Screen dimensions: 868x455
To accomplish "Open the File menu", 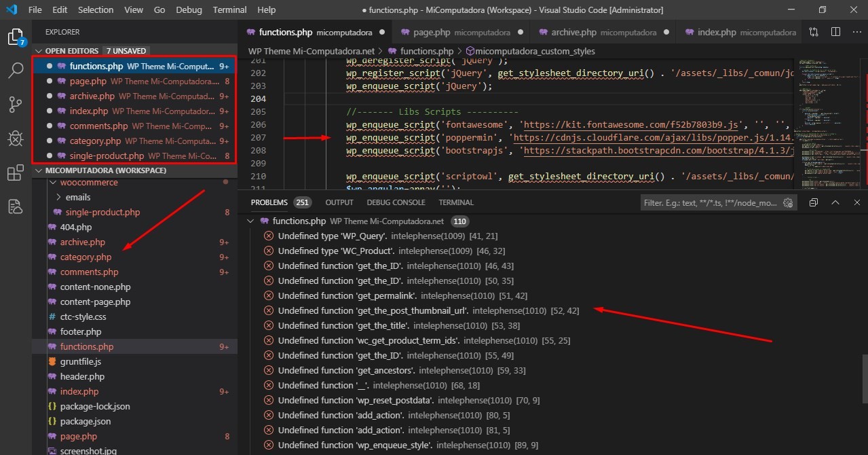I will (x=35, y=10).
